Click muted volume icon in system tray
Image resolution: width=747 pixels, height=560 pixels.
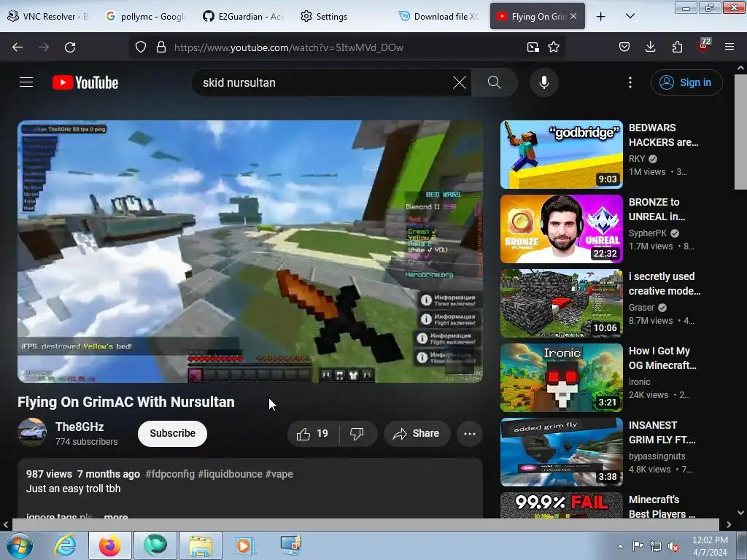673,546
